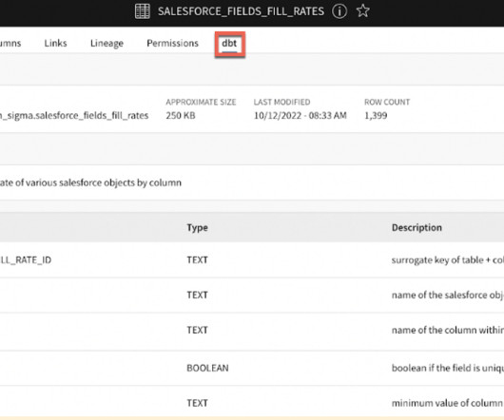
Task: Click the 'minimum value of column' description
Action: click(x=447, y=403)
